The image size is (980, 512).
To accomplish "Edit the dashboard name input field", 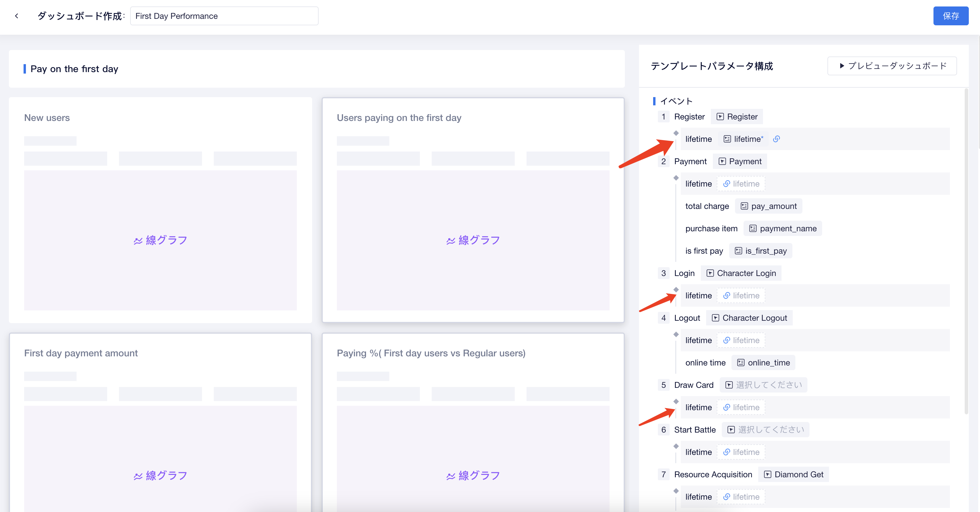I will click(x=224, y=16).
